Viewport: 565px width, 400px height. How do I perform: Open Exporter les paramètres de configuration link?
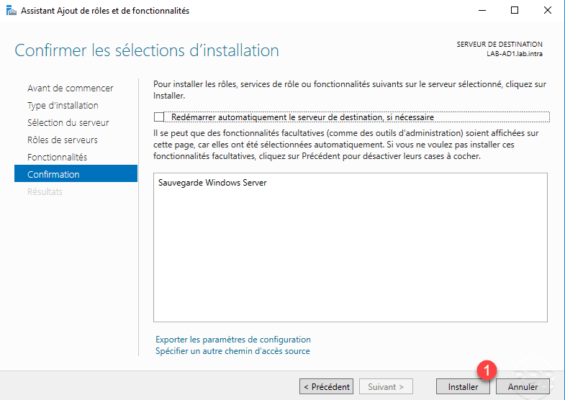coord(233,339)
